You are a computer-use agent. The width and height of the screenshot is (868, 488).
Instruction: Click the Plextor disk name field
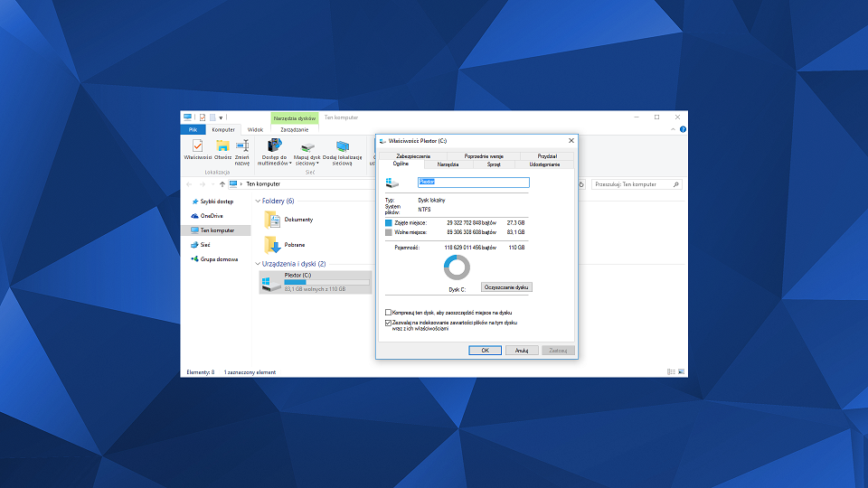point(473,182)
